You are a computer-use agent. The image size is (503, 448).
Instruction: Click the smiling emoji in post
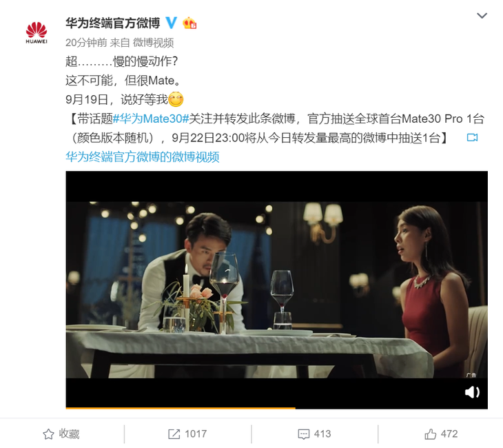(176, 99)
